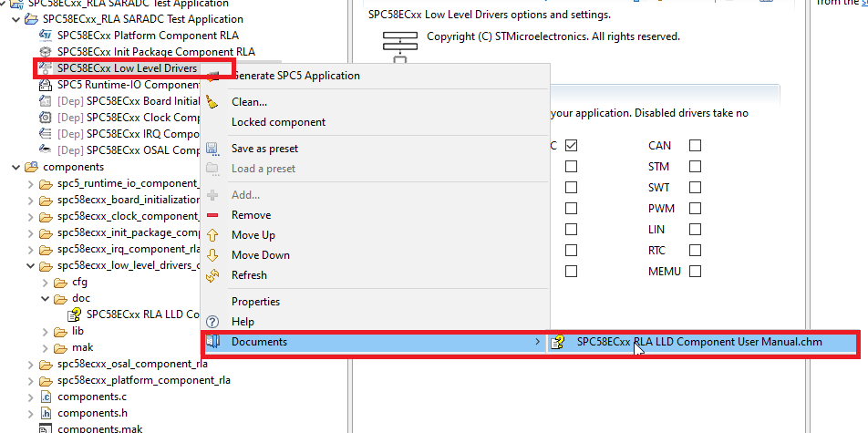Collapse spc58ecxx_low_level_drivers folder
This screenshot has height=433, width=868.
[x=31, y=266]
